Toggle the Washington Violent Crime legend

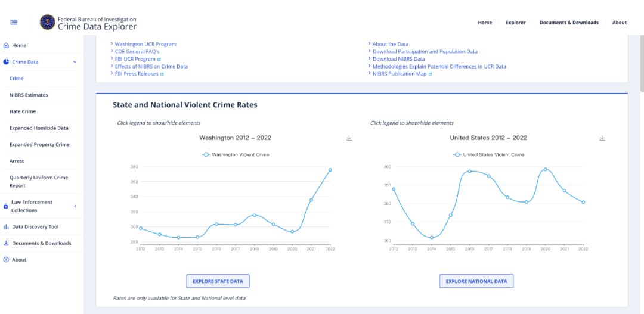click(236, 154)
